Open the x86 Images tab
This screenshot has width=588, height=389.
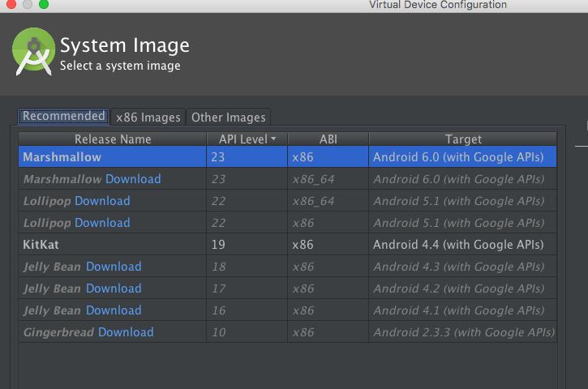148,118
